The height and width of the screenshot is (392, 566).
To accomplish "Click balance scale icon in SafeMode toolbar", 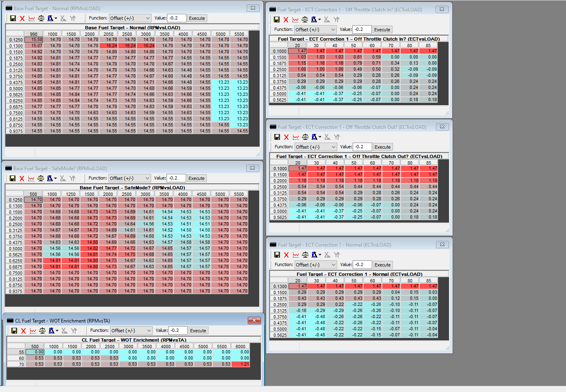I will pos(41,178).
